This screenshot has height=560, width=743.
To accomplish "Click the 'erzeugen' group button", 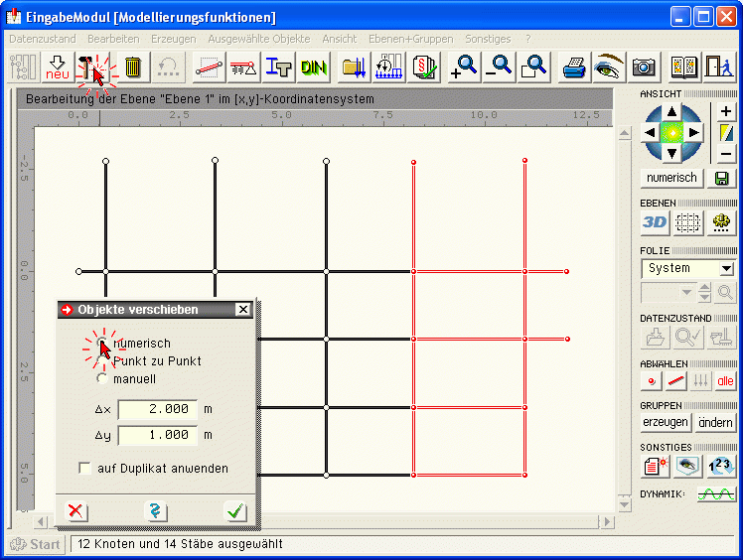I will [x=666, y=422].
